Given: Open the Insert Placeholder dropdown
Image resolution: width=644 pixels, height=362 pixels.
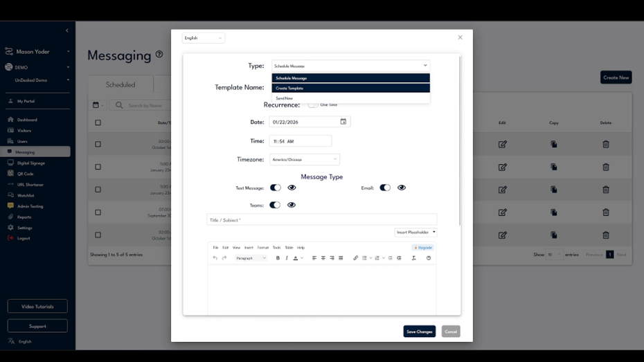Looking at the screenshot, I should pos(415,233).
